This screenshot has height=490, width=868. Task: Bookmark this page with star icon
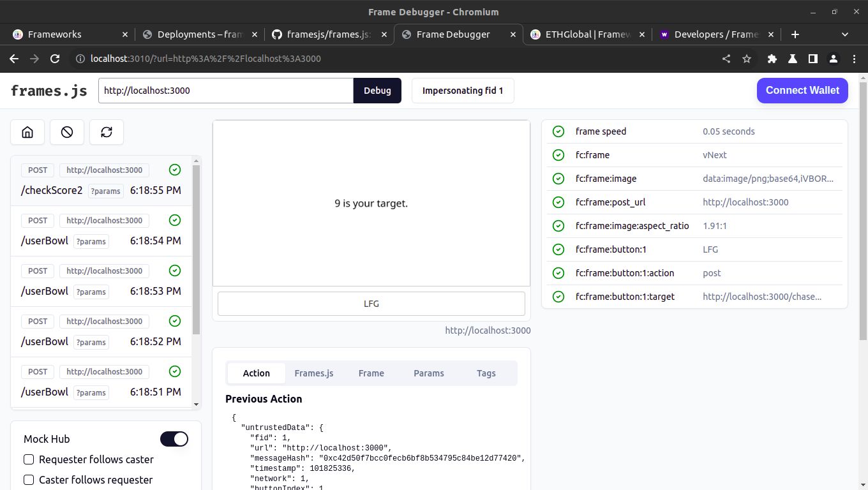[x=747, y=59]
